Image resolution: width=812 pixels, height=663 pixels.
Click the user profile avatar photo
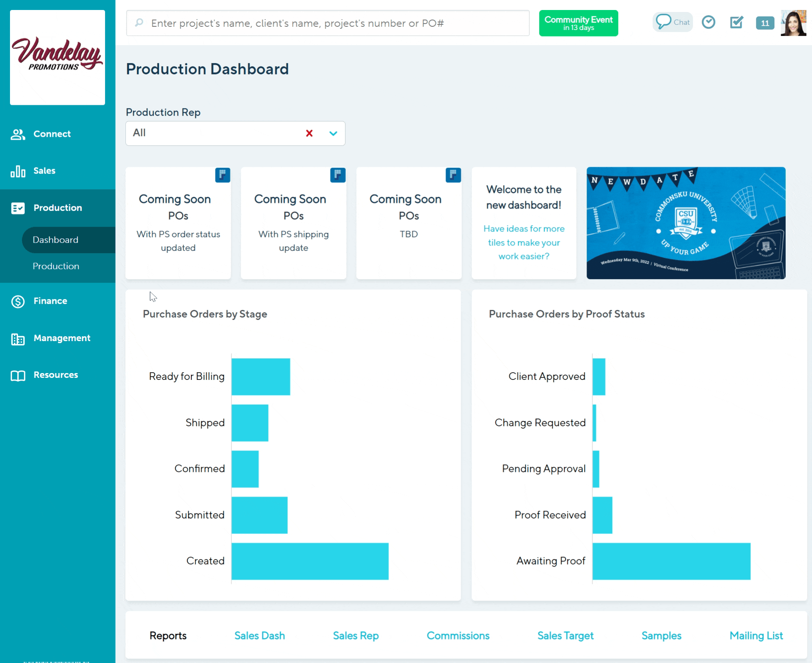coord(793,23)
